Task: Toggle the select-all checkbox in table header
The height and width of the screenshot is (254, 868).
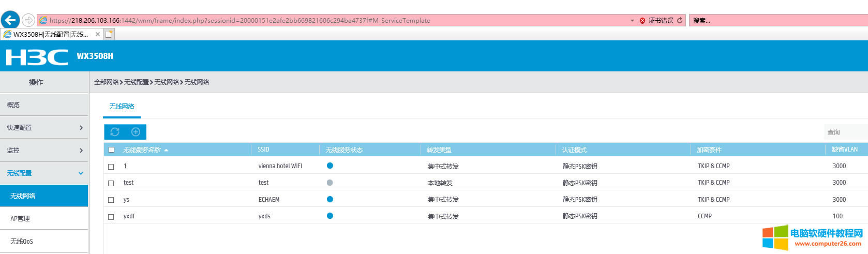Action: click(x=111, y=150)
